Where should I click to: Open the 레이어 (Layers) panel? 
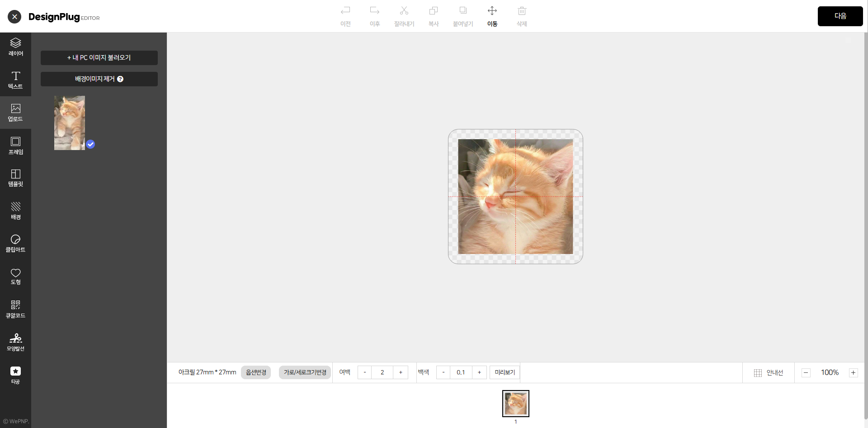(x=15, y=47)
